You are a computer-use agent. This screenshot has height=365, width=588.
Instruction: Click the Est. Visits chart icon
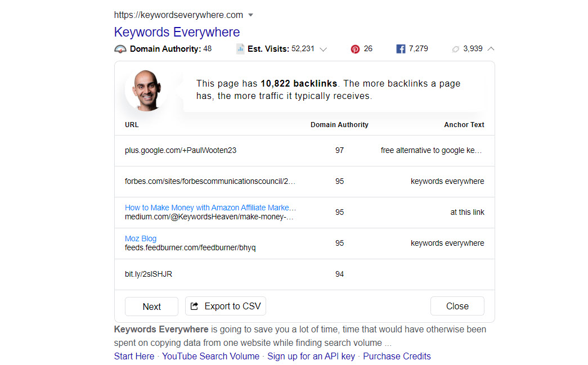[x=240, y=49]
